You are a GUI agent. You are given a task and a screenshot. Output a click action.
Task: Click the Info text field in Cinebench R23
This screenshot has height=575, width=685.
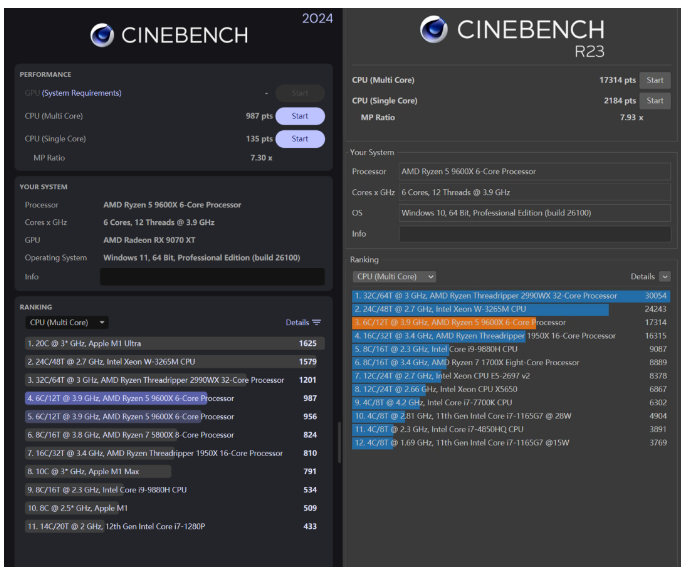pyautogui.click(x=535, y=234)
